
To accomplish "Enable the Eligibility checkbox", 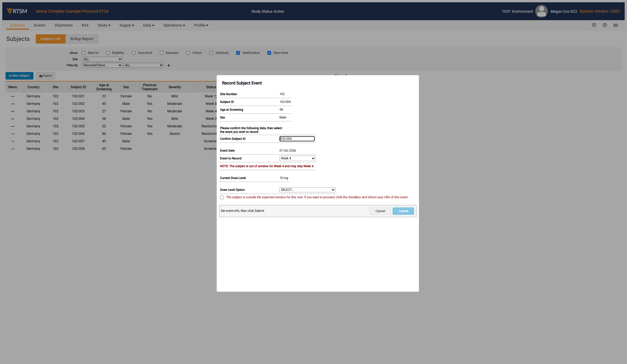I will 108,53.
